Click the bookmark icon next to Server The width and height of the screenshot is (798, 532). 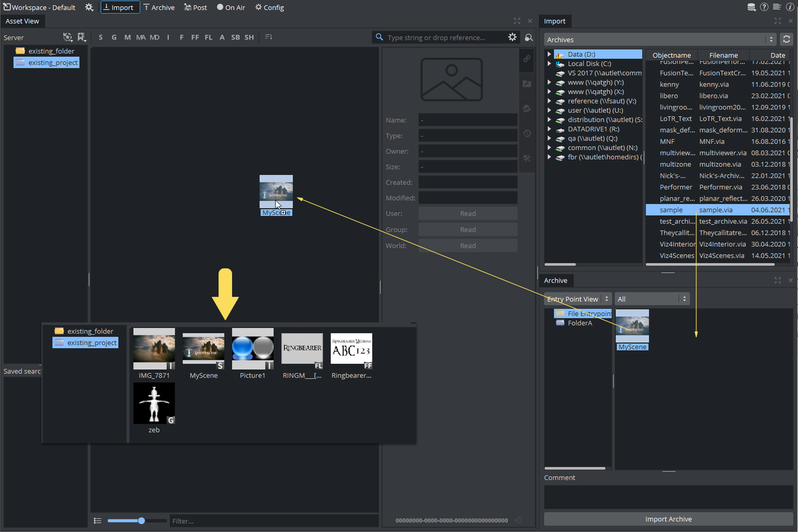tap(82, 37)
